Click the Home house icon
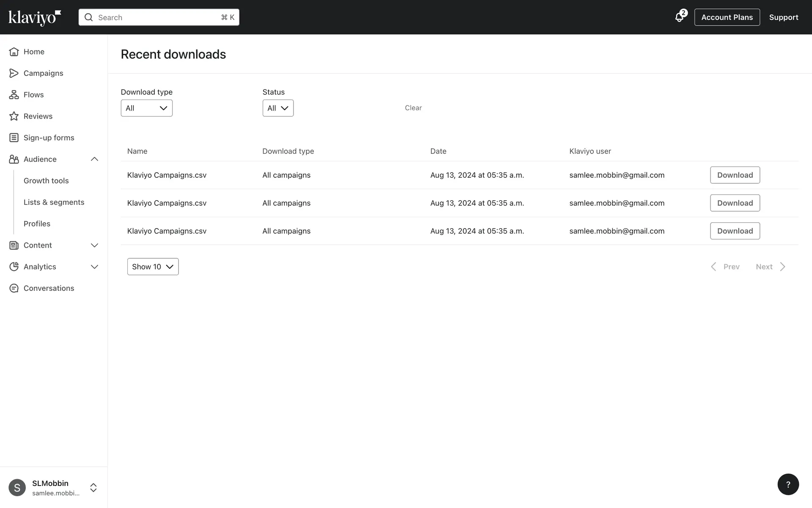The image size is (812, 508). 14,52
